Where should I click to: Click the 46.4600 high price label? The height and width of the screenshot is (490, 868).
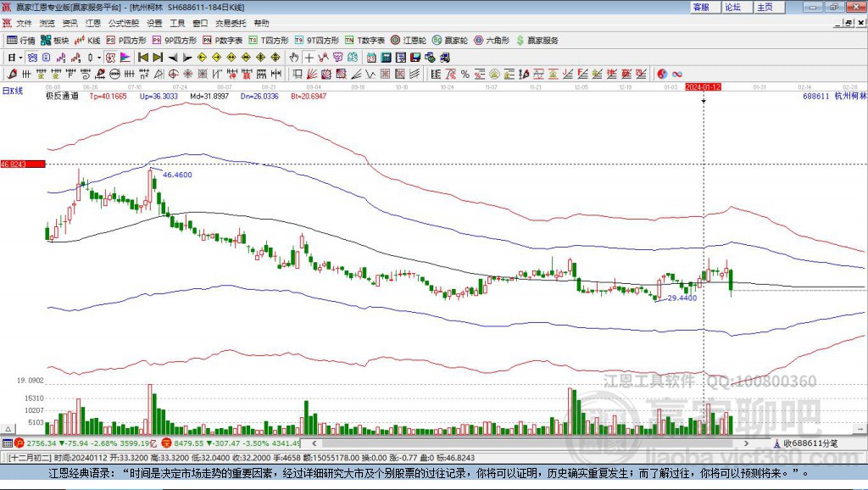coord(177,175)
